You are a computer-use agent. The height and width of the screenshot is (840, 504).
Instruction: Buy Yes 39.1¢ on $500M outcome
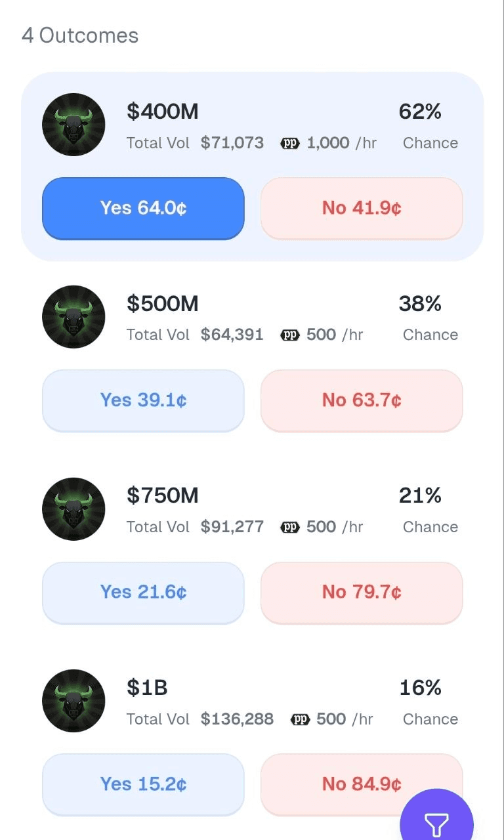coord(143,400)
